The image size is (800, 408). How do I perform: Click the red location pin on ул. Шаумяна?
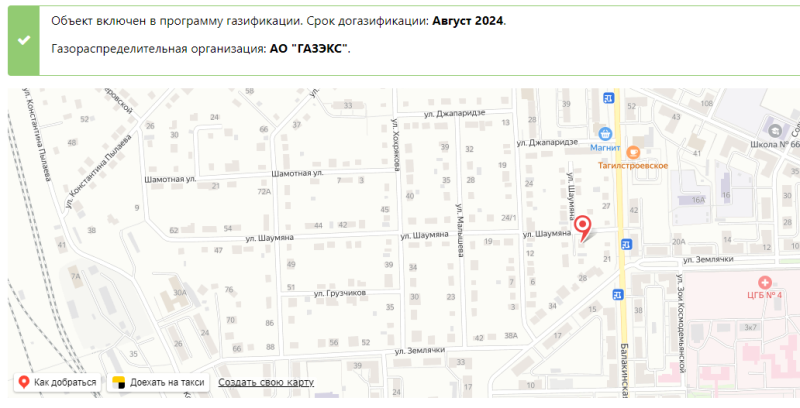pos(585,226)
